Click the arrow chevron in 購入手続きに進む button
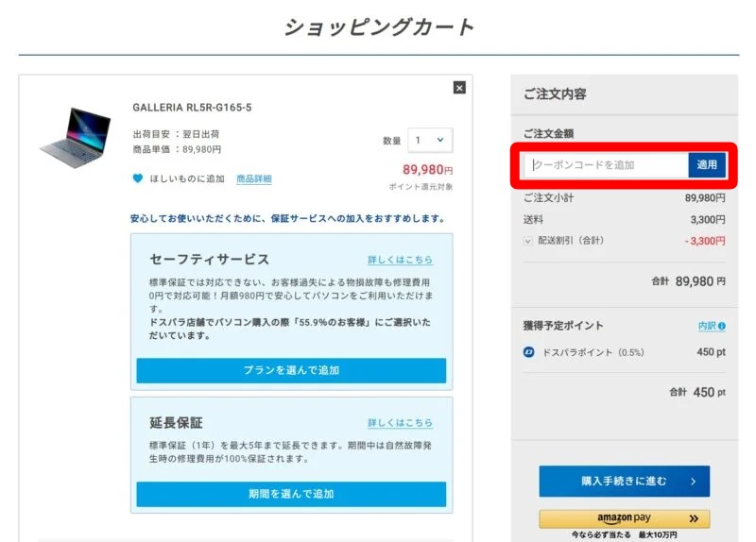 click(x=693, y=482)
